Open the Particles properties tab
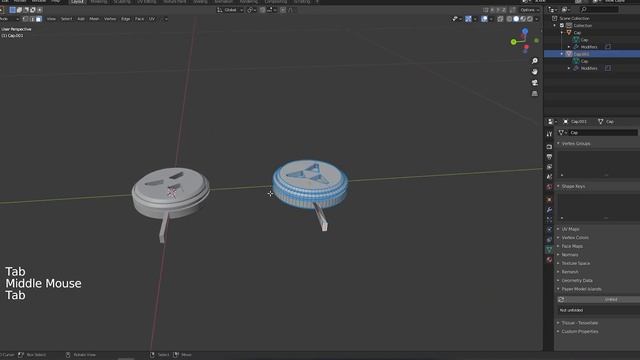 click(x=549, y=220)
